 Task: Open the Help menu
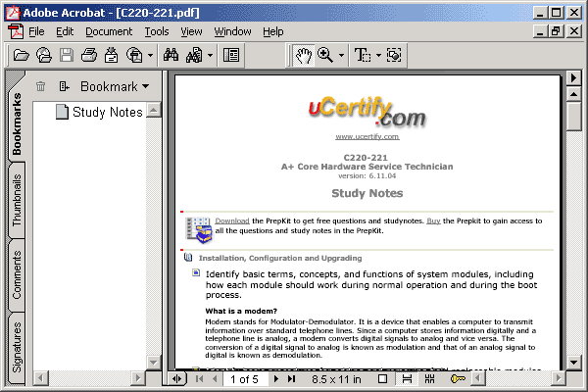[x=273, y=31]
